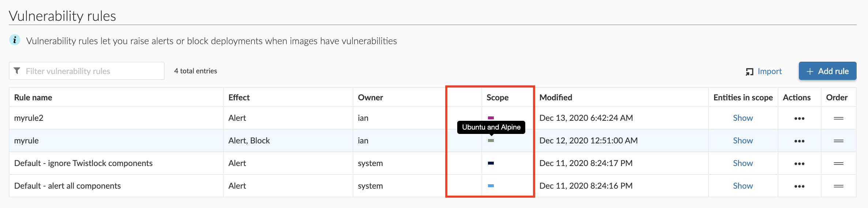868x208 pixels.
Task: Click date Dec 12, 2020 12:51:00 AM
Action: [589, 140]
